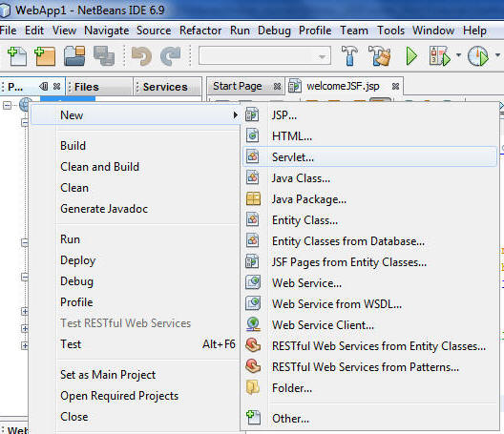The height and width of the screenshot is (434, 504).
Task: Click Clean and Build in context menu
Action: [x=100, y=167]
